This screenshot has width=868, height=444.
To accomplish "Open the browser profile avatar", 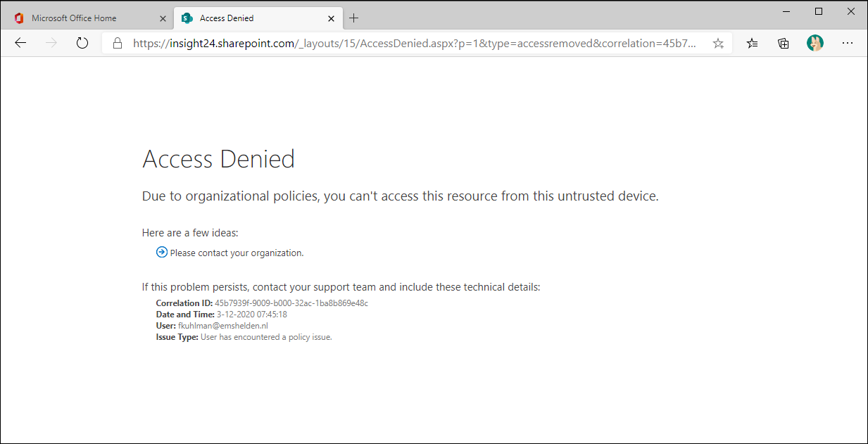I will [815, 44].
